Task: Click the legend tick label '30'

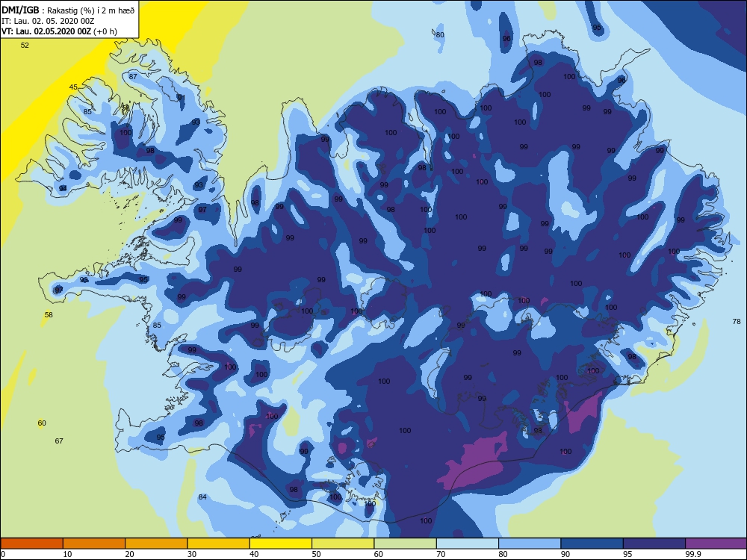Action: coord(192,554)
